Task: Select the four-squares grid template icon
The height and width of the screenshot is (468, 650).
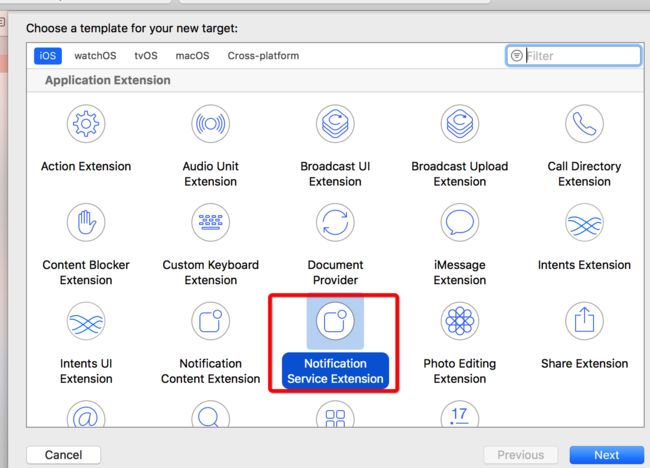Action: [x=335, y=414]
